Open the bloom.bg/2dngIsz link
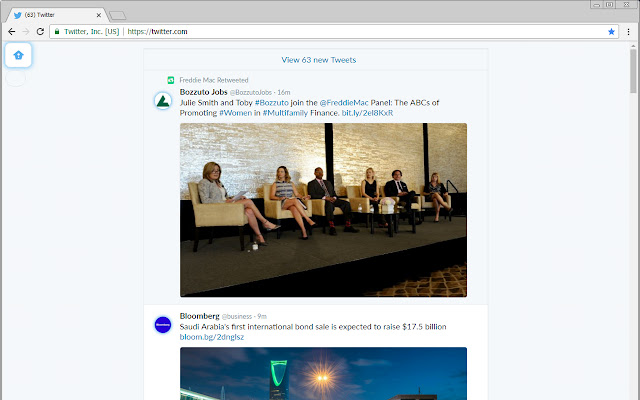Viewport: 640px width, 400px height. pos(212,337)
